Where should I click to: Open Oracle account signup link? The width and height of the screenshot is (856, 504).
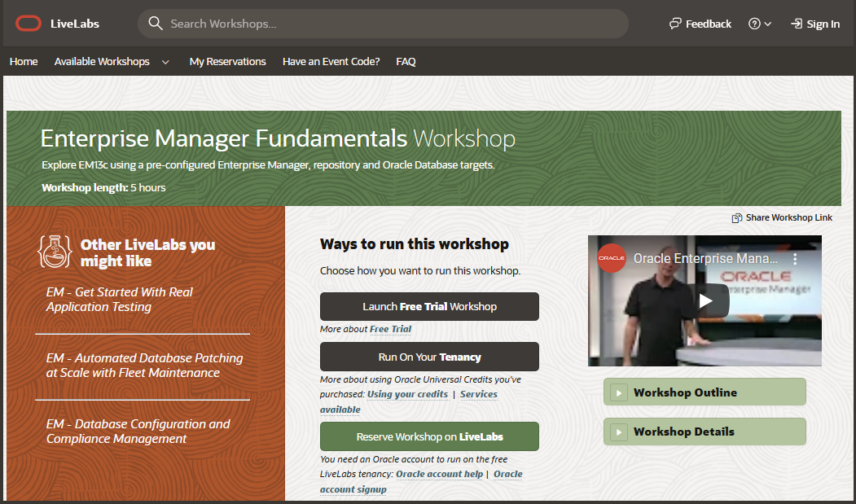[507, 474]
